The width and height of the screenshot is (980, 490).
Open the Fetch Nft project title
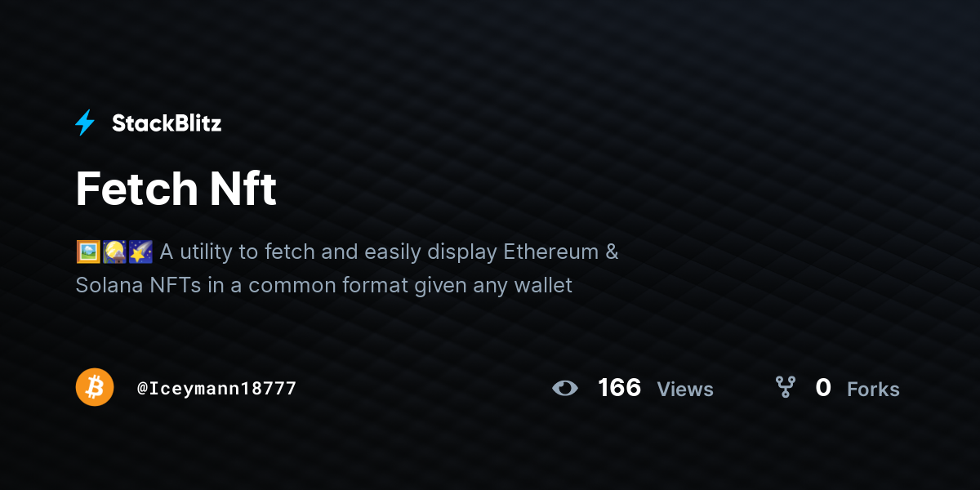click(176, 189)
